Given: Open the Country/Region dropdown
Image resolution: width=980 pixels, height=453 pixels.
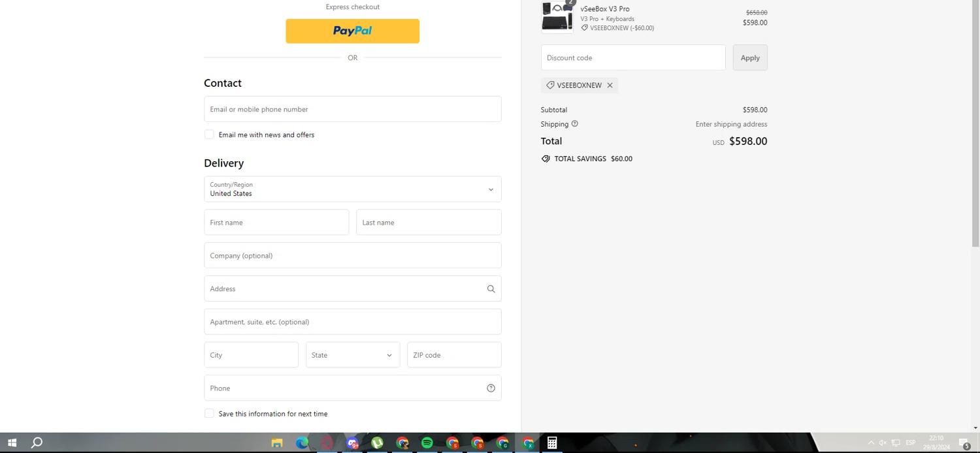Looking at the screenshot, I should pyautogui.click(x=352, y=189).
